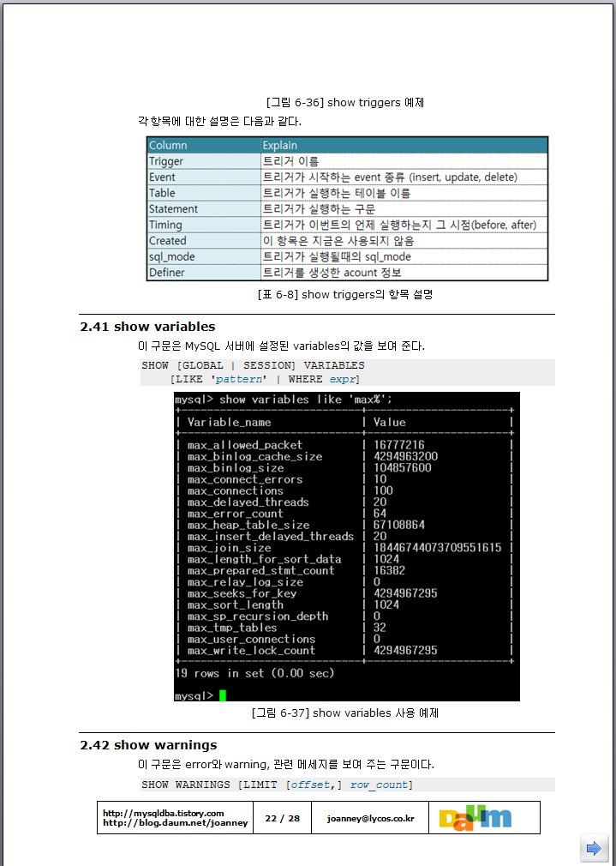Click the max_length_for_sort_data row

[344, 560]
